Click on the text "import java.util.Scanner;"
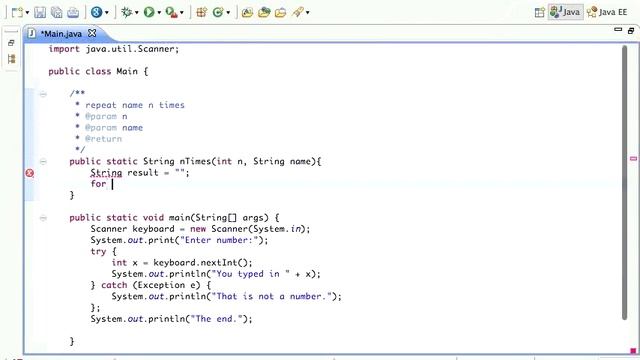This screenshot has width=640, height=360. 113,49
